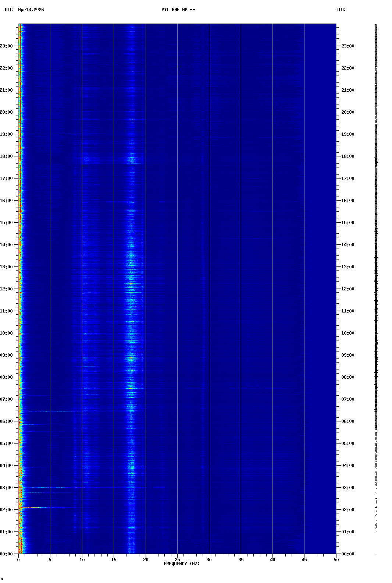This screenshot has height=583, width=392.
Task: Click the 09:00 label on right time axis
Action: [x=348, y=355]
